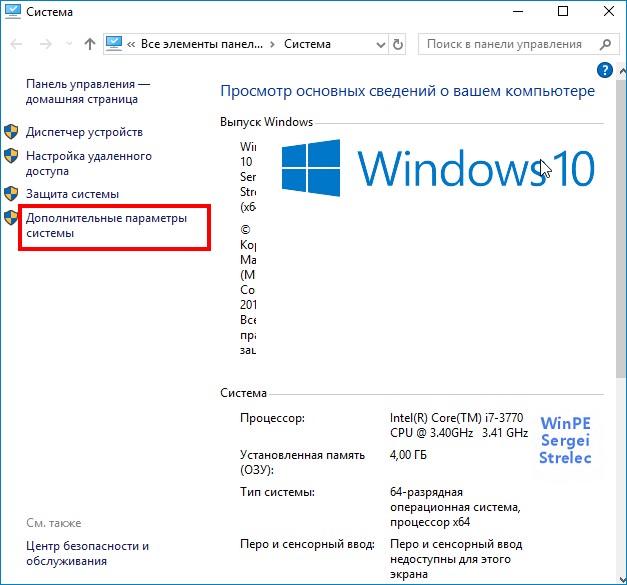627x585 pixels.
Task: Click the installed memory value '4,00 ГБ'
Action: (408, 455)
